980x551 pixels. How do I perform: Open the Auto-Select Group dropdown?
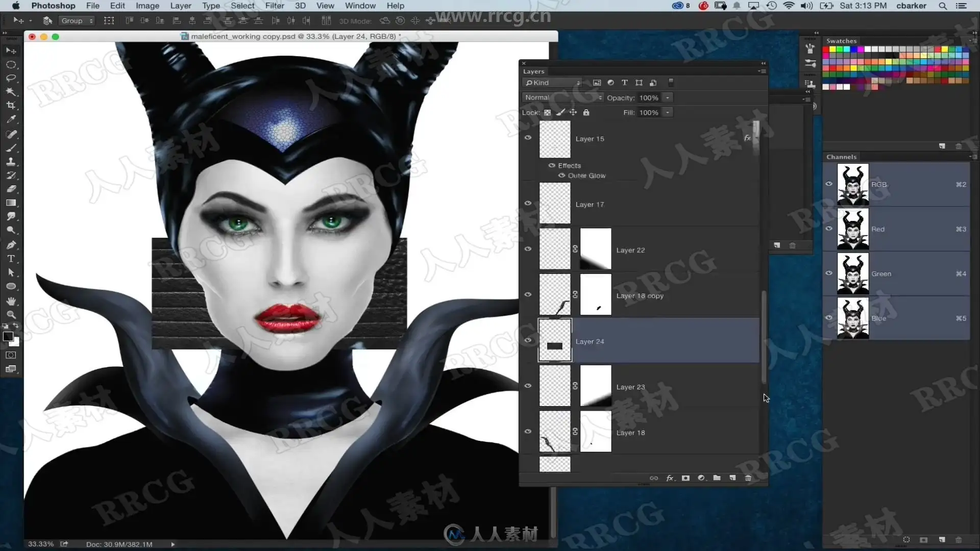click(x=77, y=20)
